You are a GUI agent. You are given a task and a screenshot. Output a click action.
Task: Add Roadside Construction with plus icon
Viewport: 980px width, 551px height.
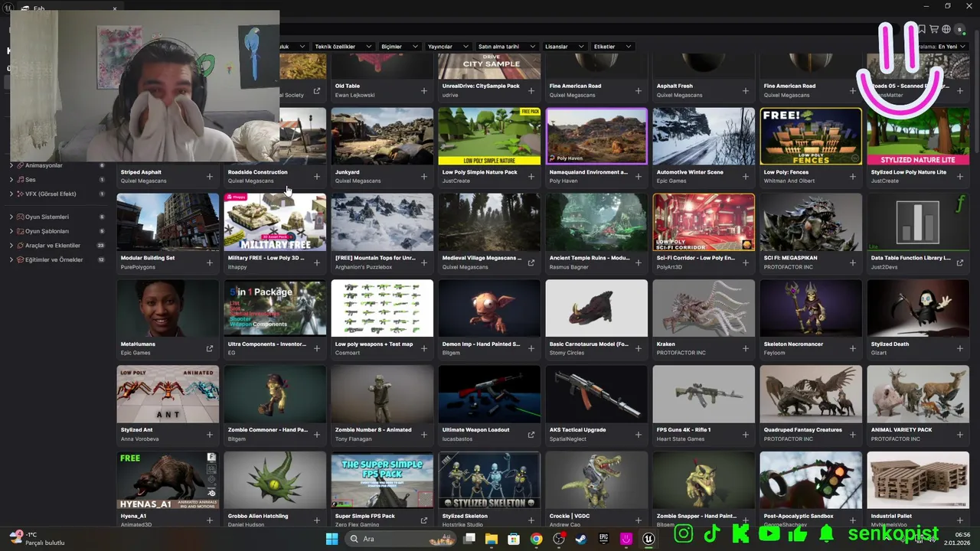(x=317, y=177)
